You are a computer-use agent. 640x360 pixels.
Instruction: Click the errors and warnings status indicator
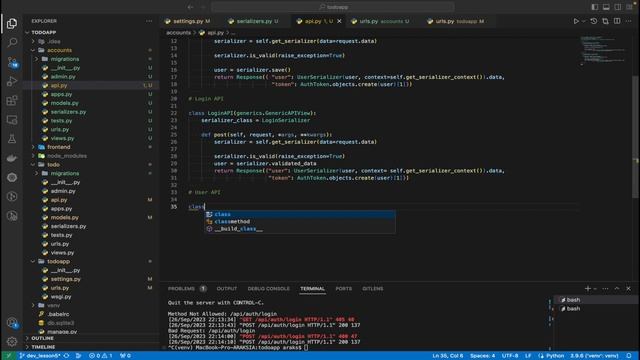coord(100,356)
